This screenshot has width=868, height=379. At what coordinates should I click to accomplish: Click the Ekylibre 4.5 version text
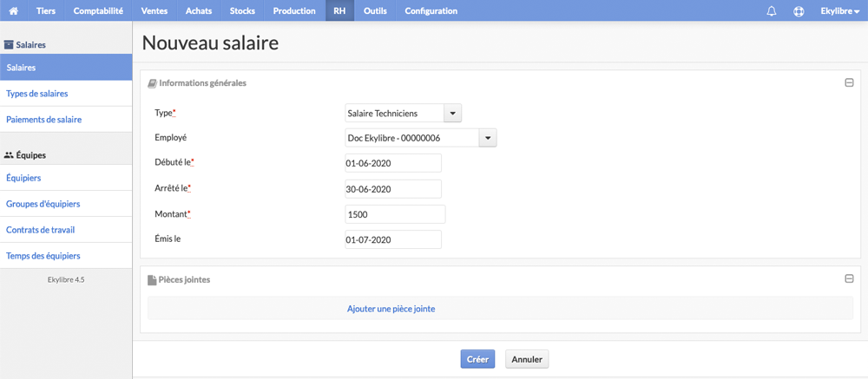[x=66, y=280]
